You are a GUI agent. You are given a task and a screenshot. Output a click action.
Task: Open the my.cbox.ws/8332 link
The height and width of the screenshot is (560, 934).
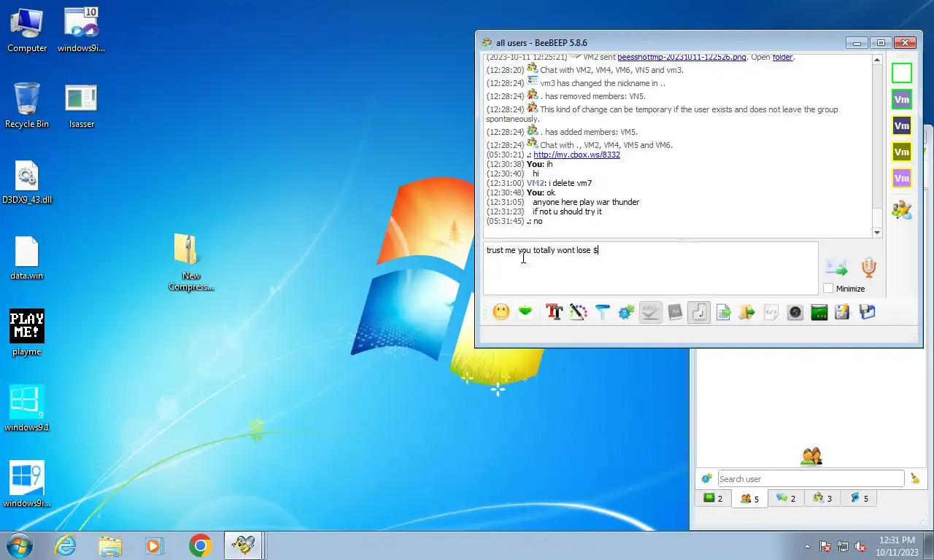[576, 155]
